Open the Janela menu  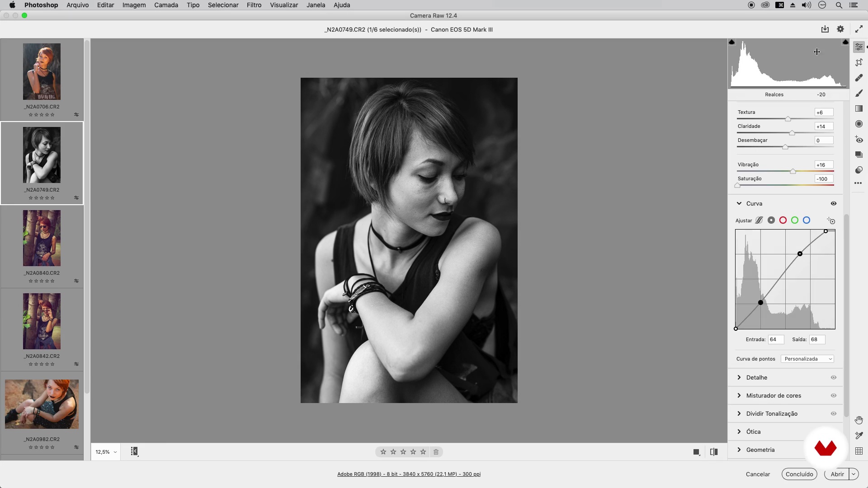pos(316,5)
